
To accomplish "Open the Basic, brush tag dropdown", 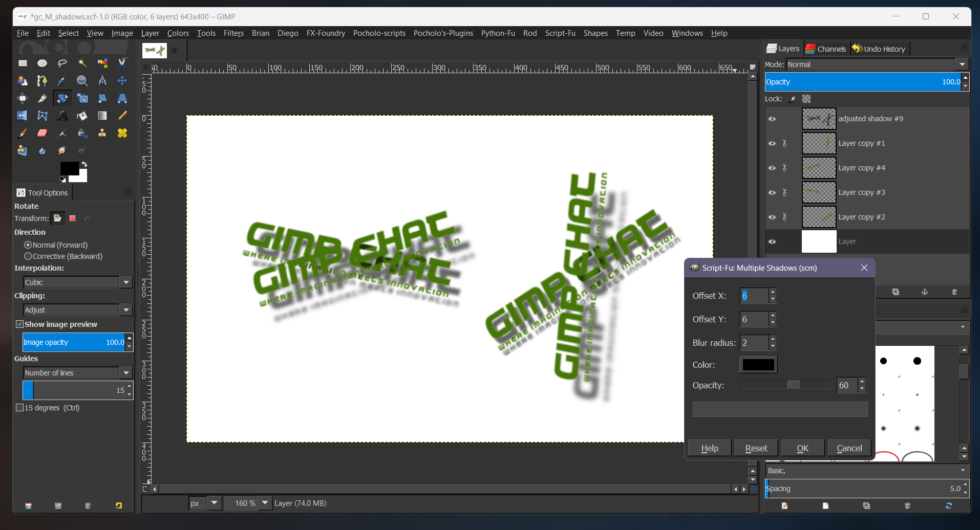I will coord(866,471).
